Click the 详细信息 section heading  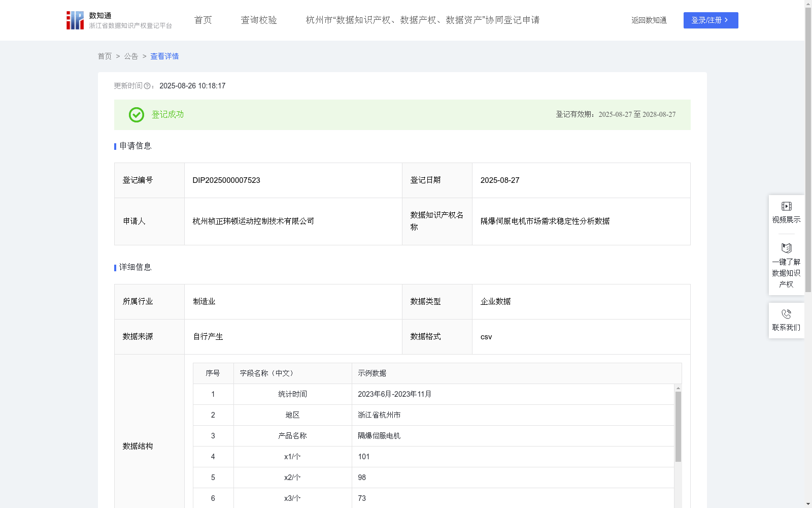(x=136, y=268)
